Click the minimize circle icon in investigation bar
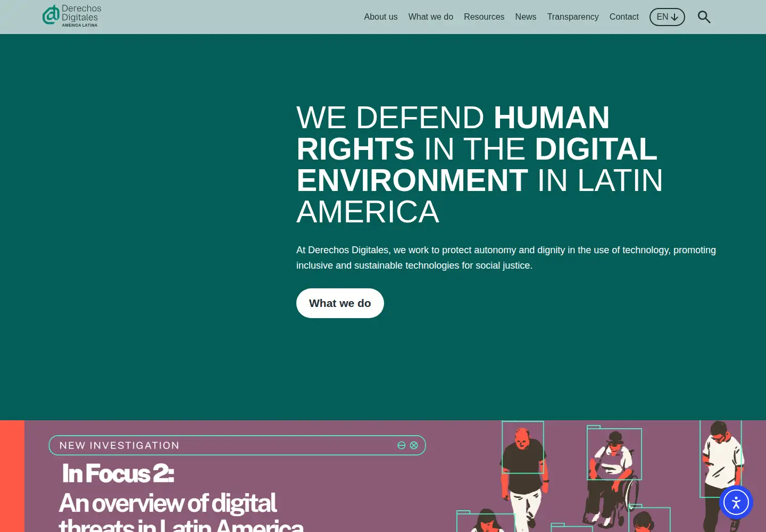The height and width of the screenshot is (532, 766). 402,445
